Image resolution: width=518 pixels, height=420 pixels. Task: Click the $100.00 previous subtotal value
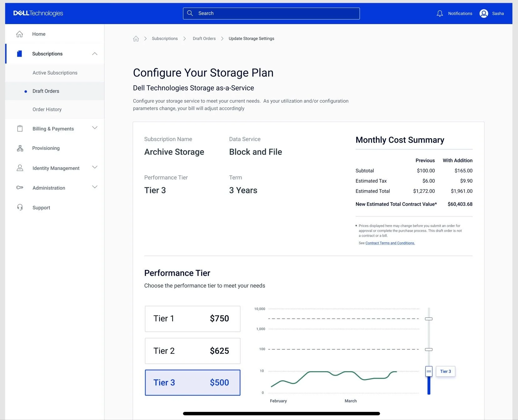point(426,171)
